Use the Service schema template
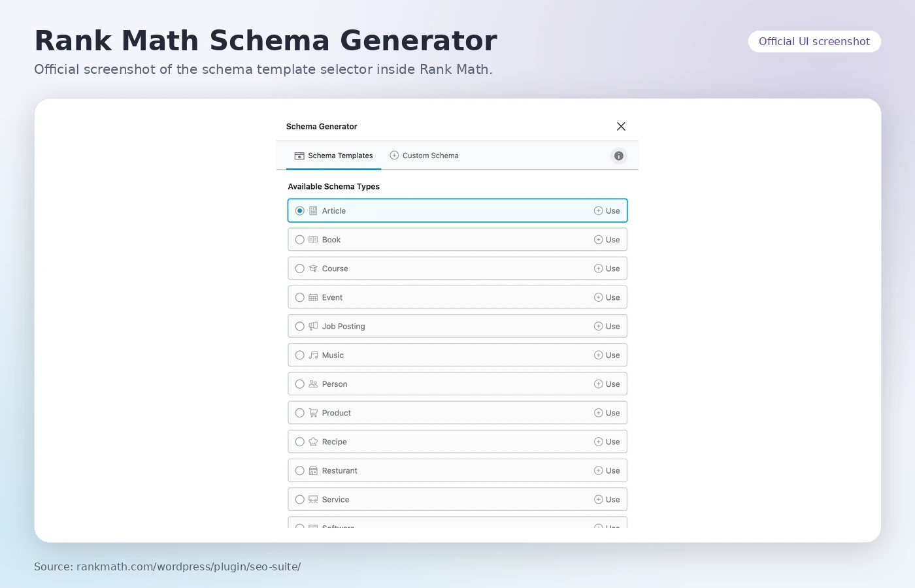The width and height of the screenshot is (915, 588). coord(607,499)
